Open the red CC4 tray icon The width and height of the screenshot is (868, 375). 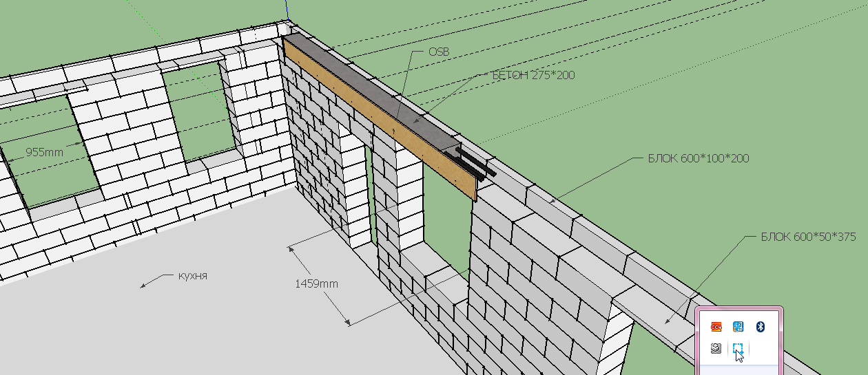(x=716, y=327)
